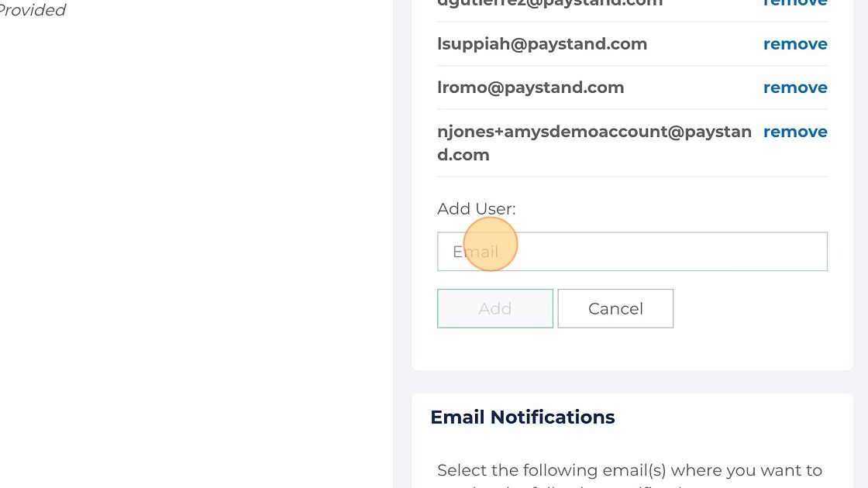
Task: Click the "d.com" wrapped line of the njones email
Action: point(463,154)
